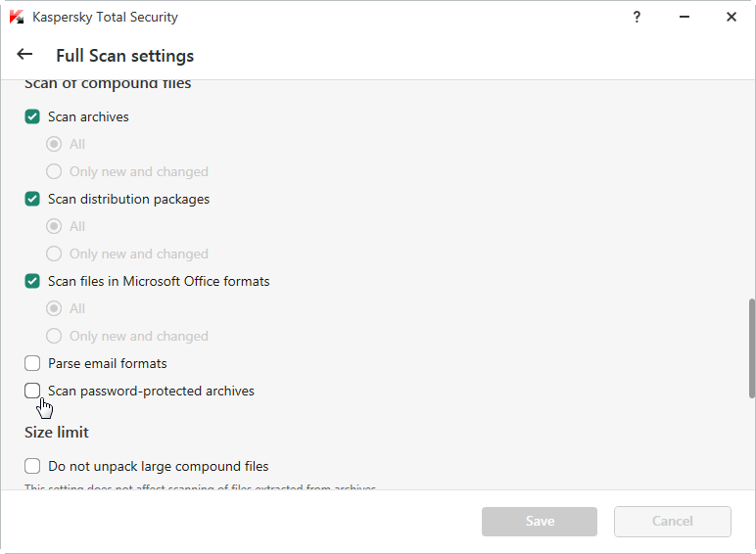Close the Kaspersky Total Security window

731,17
